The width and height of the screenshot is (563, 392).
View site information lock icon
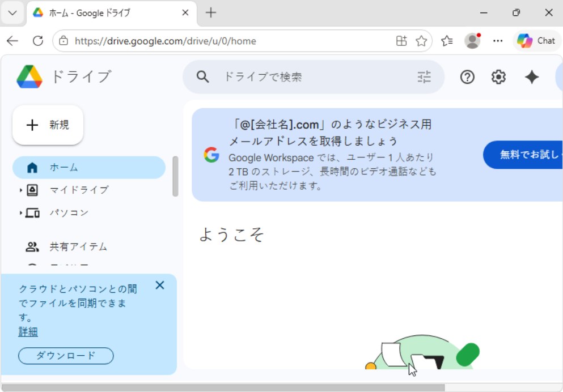coord(64,41)
